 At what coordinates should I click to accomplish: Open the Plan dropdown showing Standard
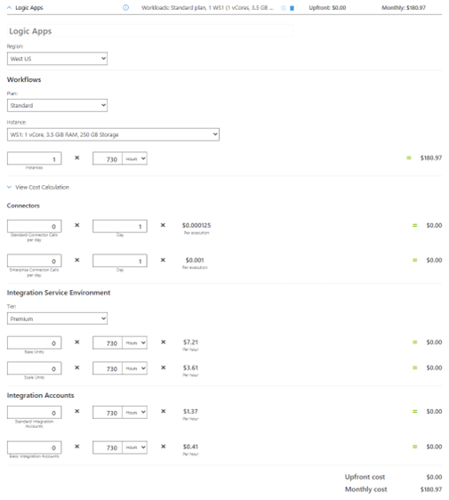[x=57, y=105]
